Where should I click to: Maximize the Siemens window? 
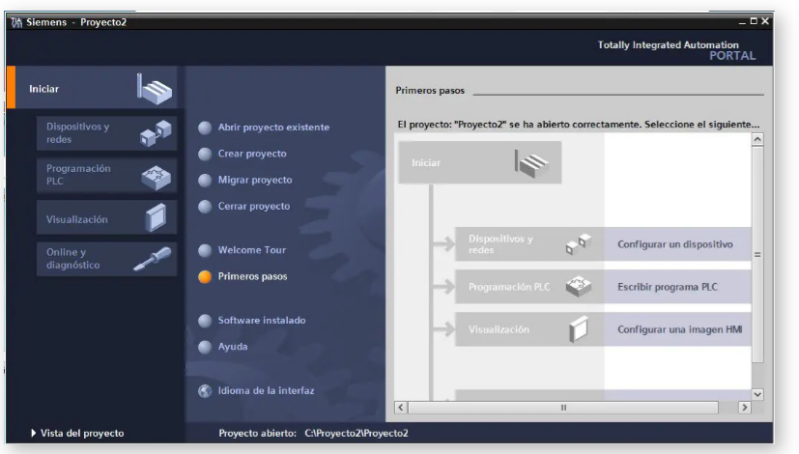[x=753, y=21]
